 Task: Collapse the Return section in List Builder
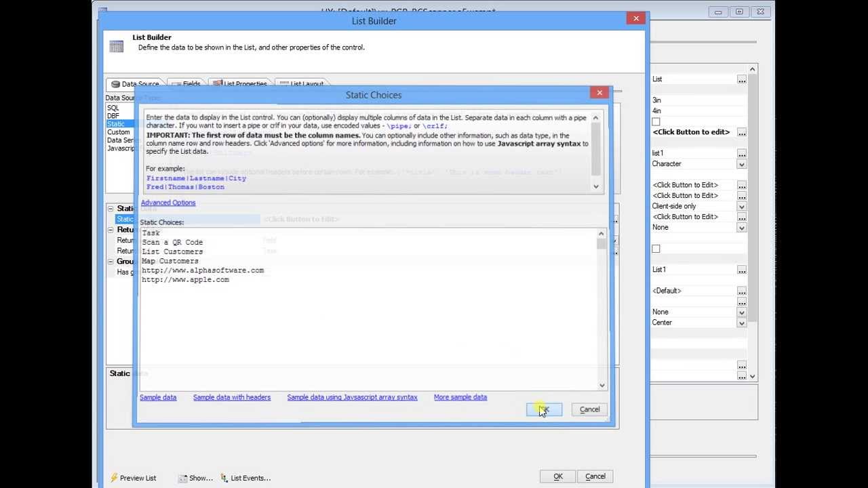point(111,230)
